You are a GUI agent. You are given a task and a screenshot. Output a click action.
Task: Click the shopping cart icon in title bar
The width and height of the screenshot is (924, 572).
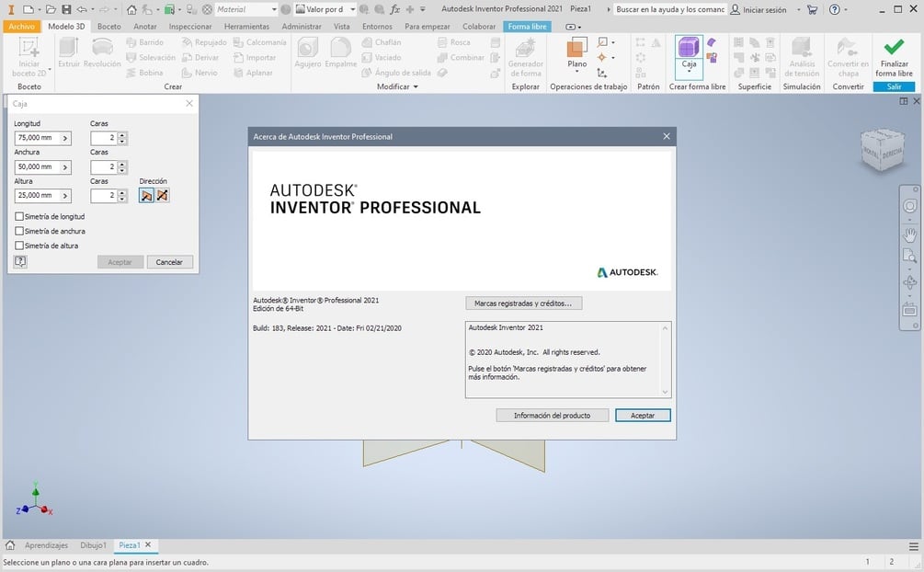pos(812,9)
